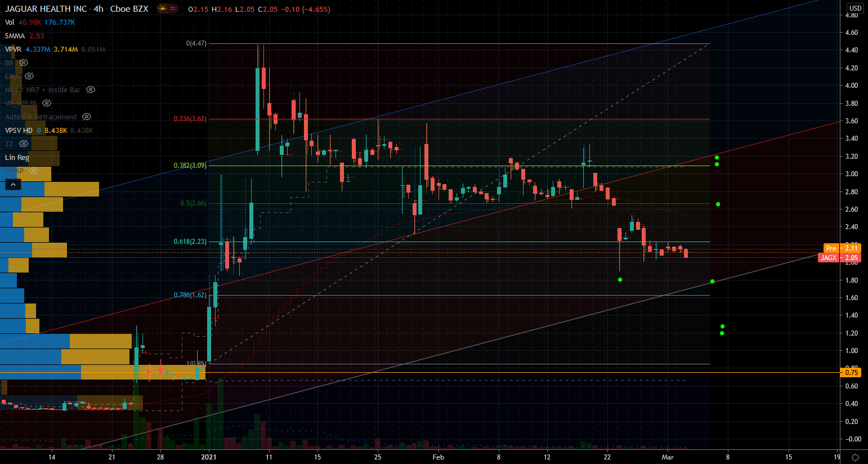Image resolution: width=868 pixels, height=464 pixels.
Task: Click the 0.75 horizontal line price tag
Action: [851, 373]
